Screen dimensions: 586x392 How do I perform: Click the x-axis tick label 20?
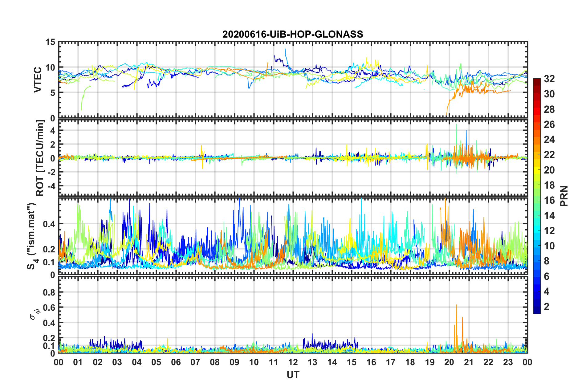click(449, 362)
